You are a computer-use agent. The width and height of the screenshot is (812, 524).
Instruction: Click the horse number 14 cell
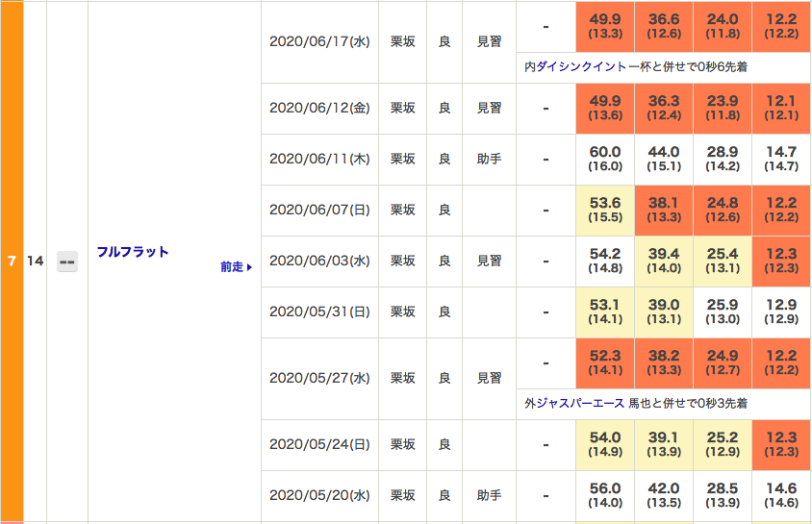point(36,262)
